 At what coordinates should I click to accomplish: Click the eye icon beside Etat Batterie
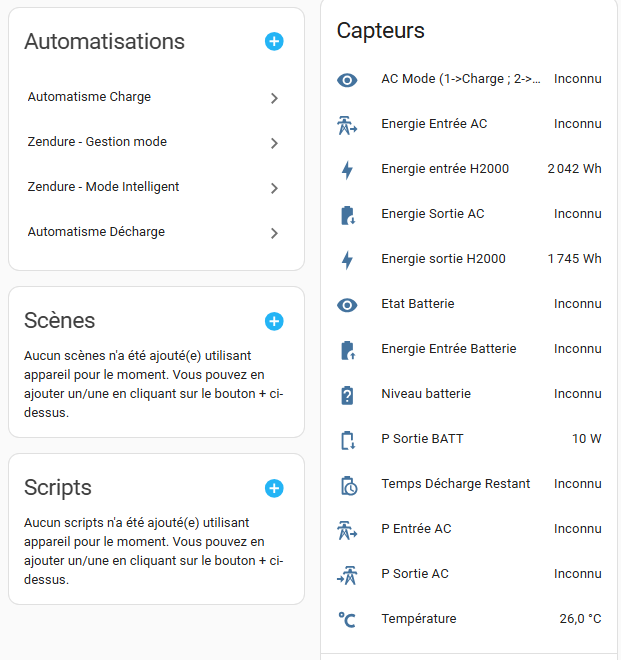click(x=347, y=305)
